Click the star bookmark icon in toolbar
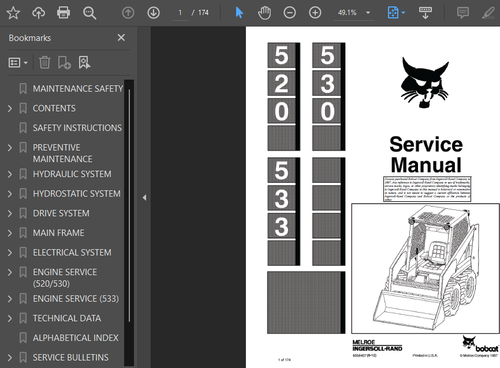Viewport: 500px width, 368px height. [13, 13]
